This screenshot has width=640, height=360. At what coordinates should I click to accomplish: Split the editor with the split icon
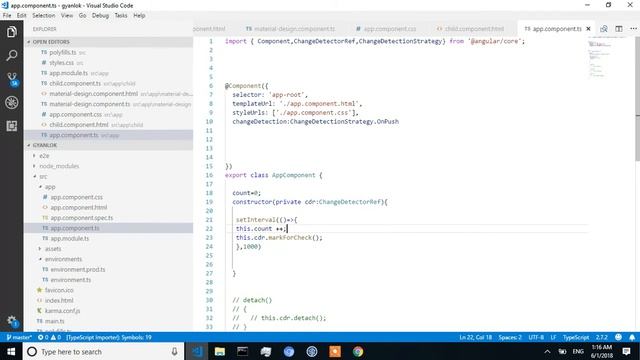tap(619, 29)
